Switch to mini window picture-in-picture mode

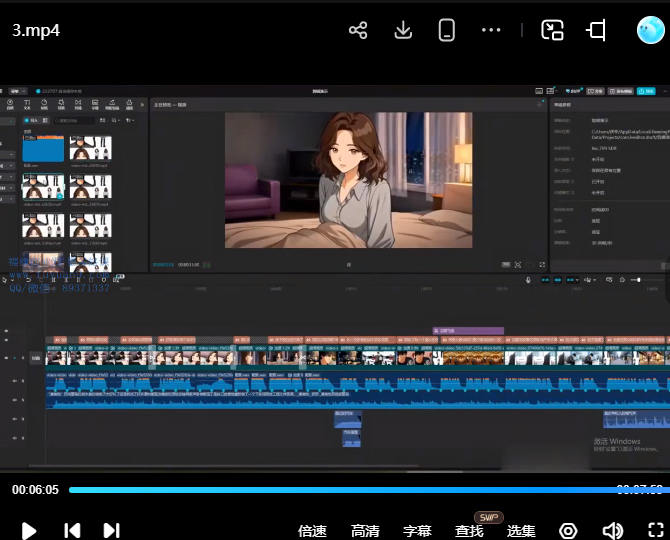[552, 30]
